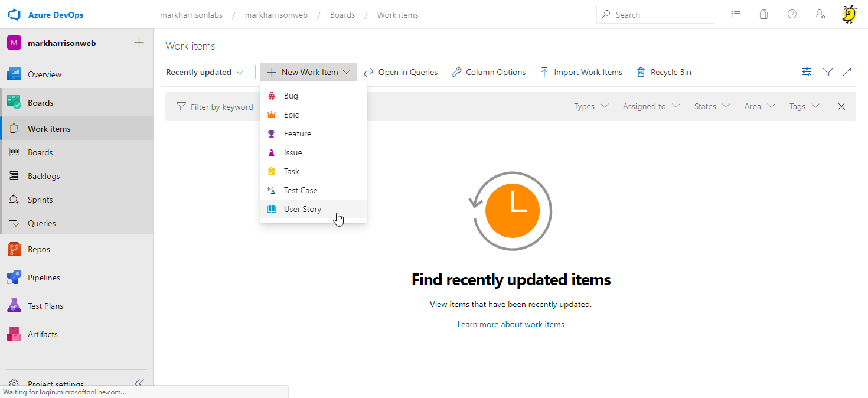Close the filter bar with X
Image resolution: width=868 pixels, height=398 pixels.
[841, 106]
